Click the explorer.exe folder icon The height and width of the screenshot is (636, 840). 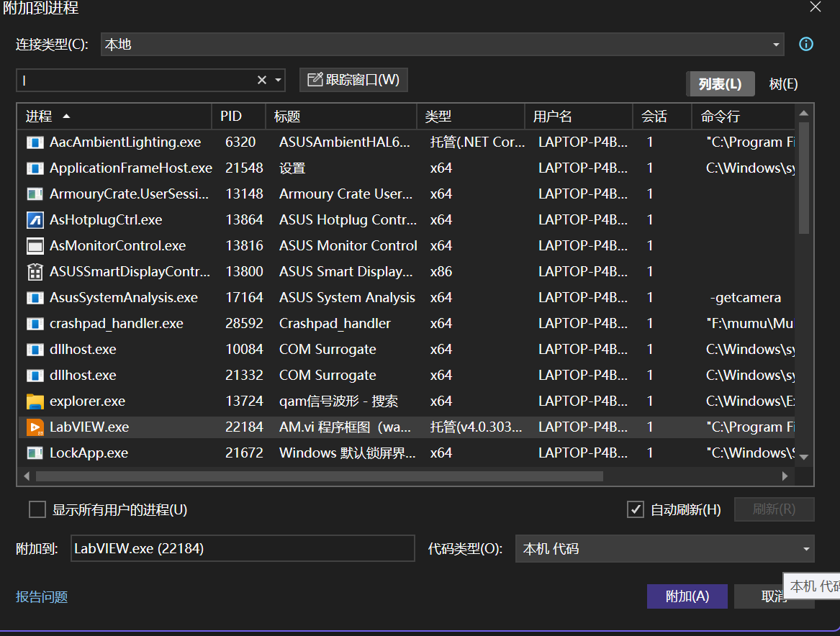pyautogui.click(x=35, y=401)
